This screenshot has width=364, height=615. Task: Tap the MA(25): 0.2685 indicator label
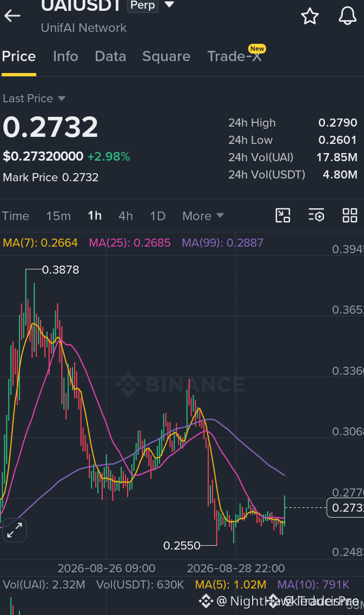129,243
